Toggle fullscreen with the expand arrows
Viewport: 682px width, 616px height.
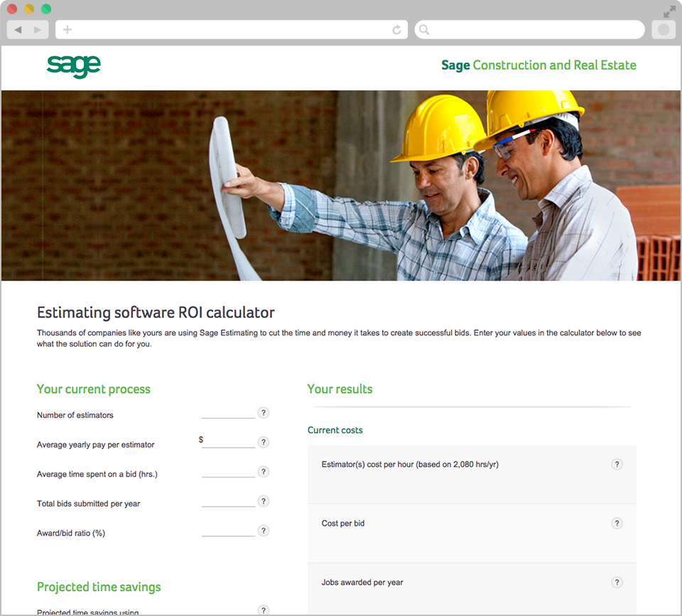(x=669, y=12)
